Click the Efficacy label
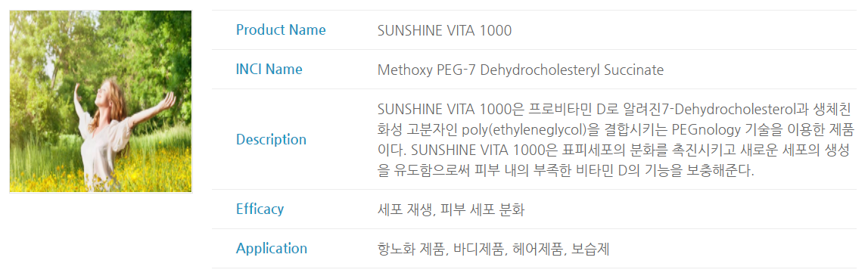868x276 pixels. [260, 209]
